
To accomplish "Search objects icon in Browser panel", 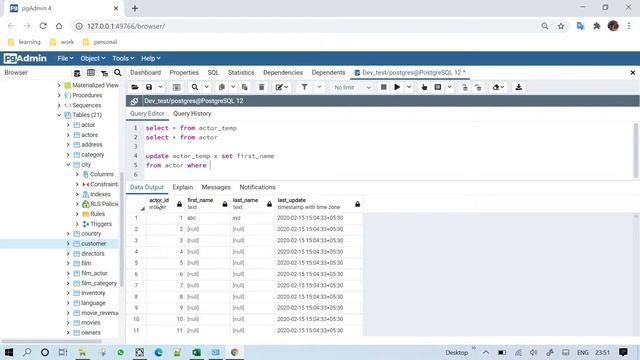I will (x=118, y=73).
